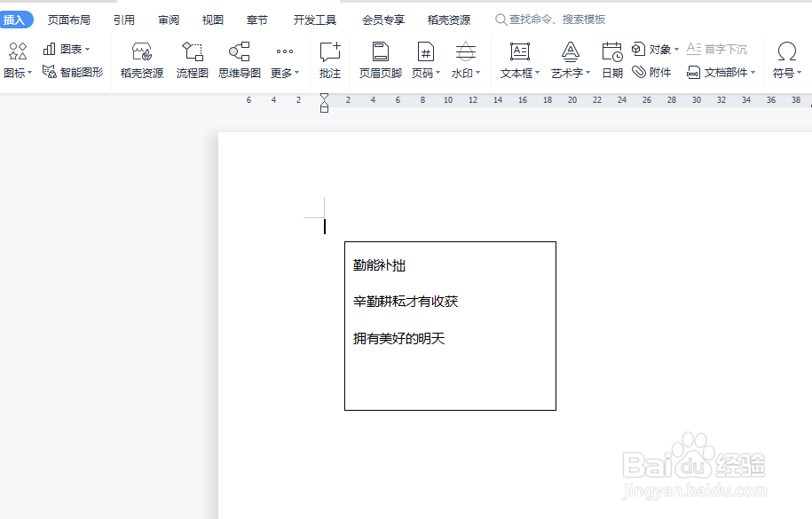This screenshot has height=519, width=812.
Task: Expand the 对象 dropdown arrow
Action: [x=676, y=49]
